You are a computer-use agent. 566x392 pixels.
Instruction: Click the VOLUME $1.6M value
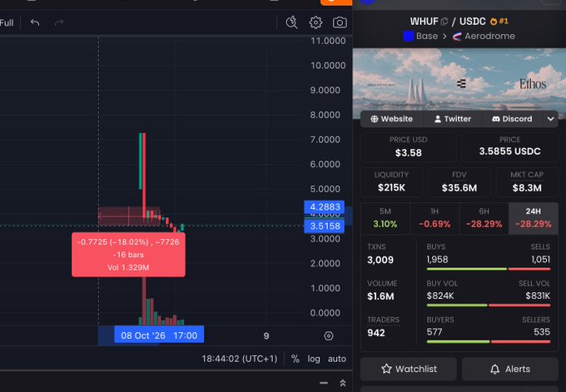(380, 296)
